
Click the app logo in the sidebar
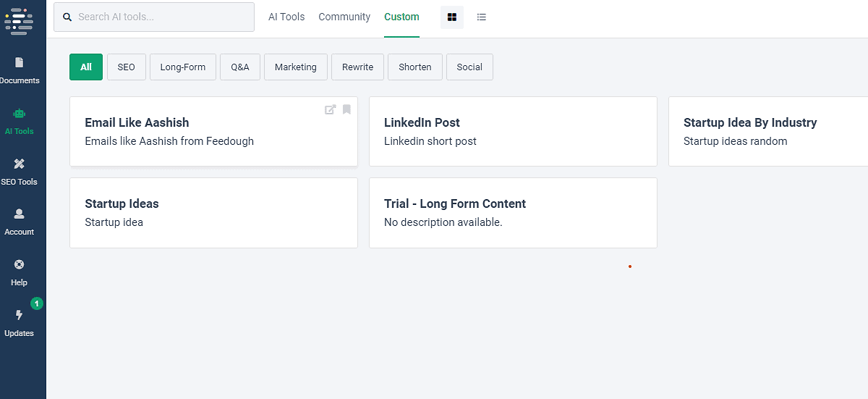(20, 22)
